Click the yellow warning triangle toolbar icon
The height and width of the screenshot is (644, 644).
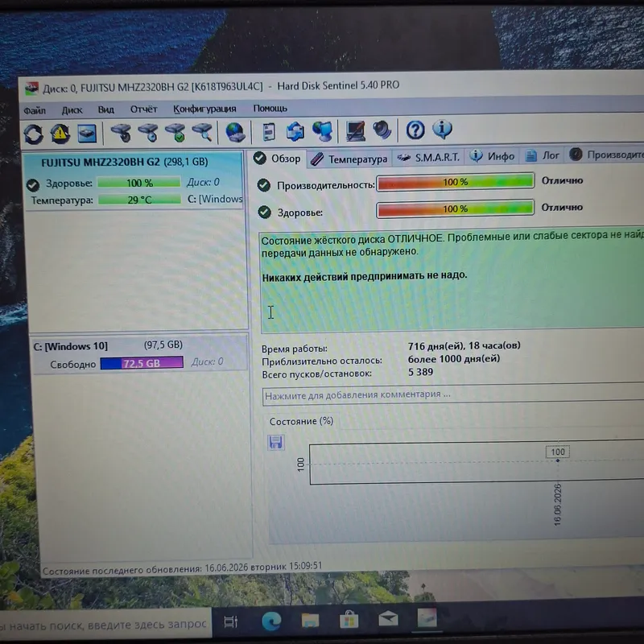click(x=60, y=134)
